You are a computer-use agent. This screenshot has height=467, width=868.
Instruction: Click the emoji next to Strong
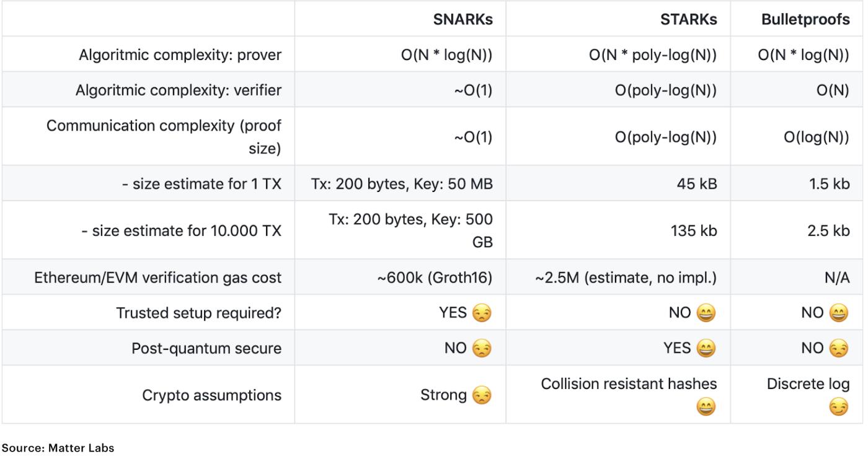(x=481, y=395)
